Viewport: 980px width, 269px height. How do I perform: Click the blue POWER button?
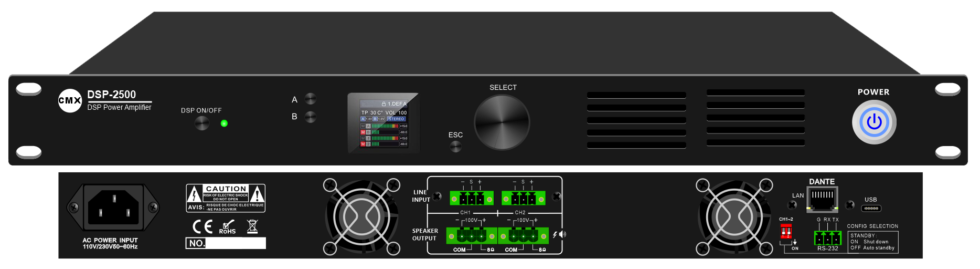pos(874,122)
